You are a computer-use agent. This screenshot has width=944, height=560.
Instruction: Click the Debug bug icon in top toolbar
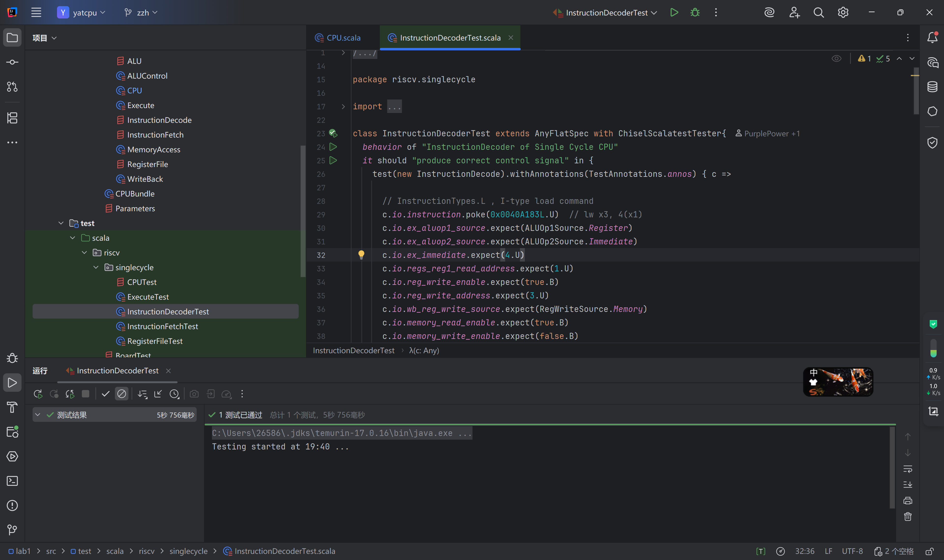(695, 13)
